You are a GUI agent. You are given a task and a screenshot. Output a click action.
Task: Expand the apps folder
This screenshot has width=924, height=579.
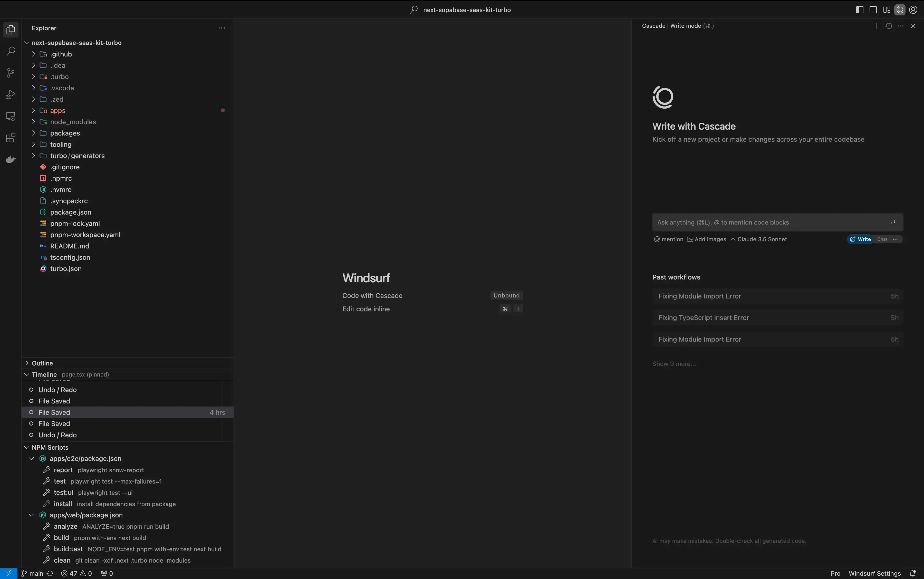[57, 111]
